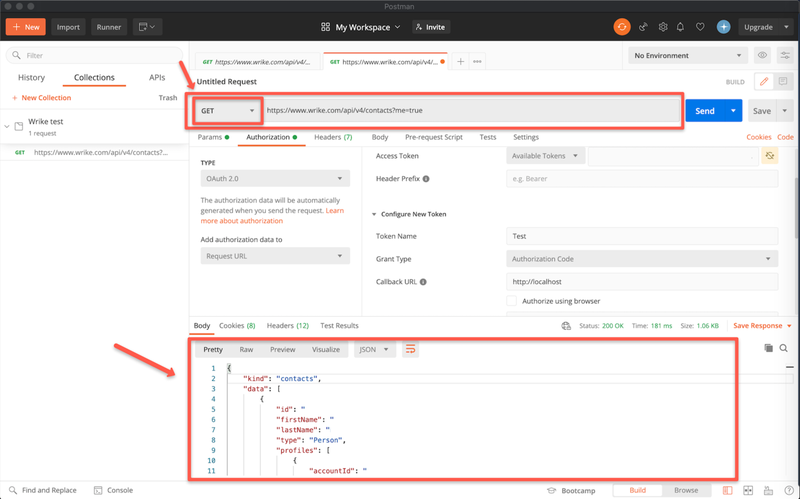This screenshot has height=499, width=800.
Task: Switch to Browse mode toggle
Action: pyautogui.click(x=686, y=490)
